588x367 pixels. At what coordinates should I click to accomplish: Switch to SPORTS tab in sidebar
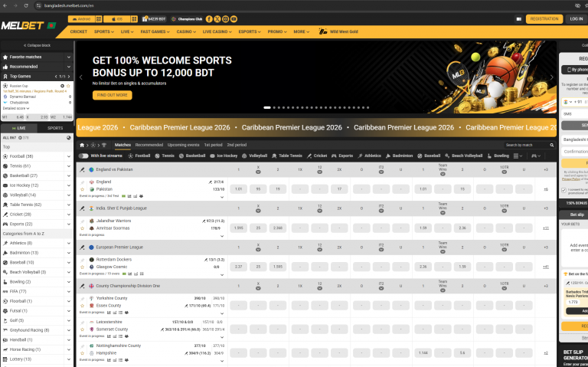55,129
